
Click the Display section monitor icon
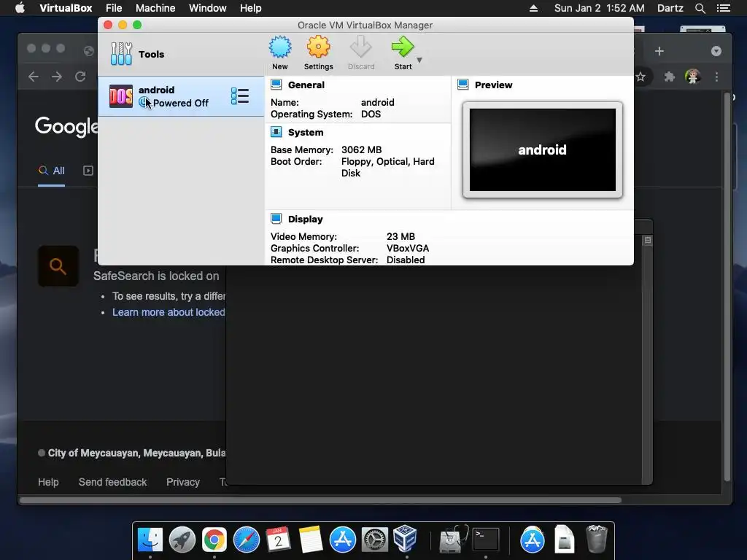(276, 219)
